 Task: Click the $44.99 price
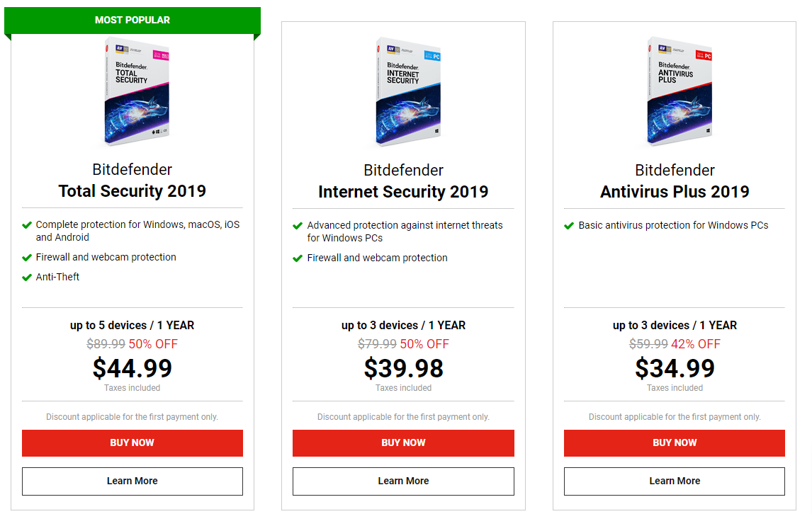tap(132, 368)
